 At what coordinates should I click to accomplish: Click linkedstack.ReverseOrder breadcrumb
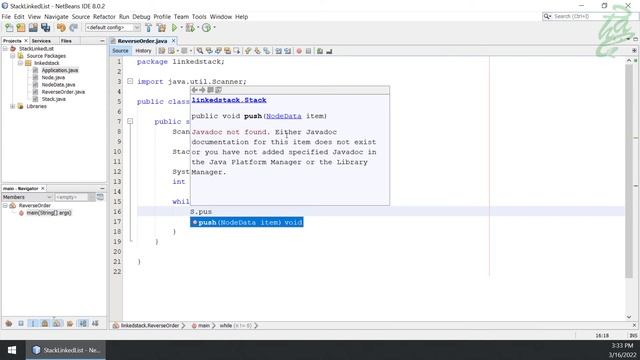149,326
